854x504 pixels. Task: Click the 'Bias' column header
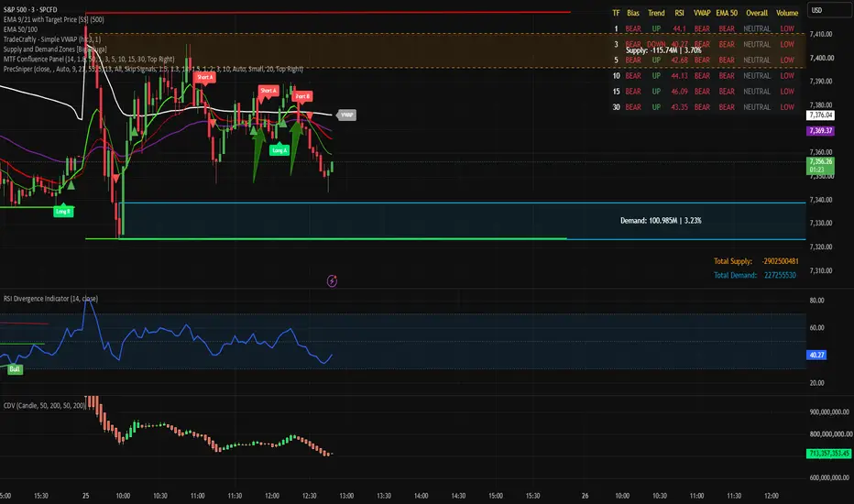tap(633, 13)
